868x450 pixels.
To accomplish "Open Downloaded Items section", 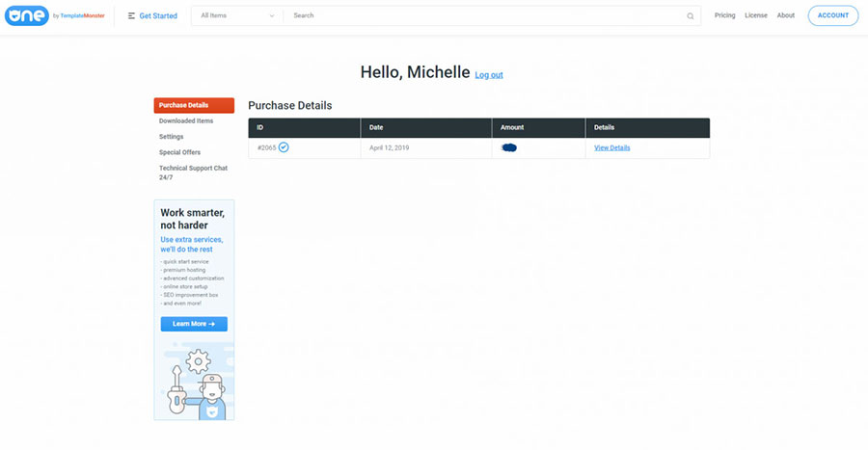I will [x=186, y=120].
